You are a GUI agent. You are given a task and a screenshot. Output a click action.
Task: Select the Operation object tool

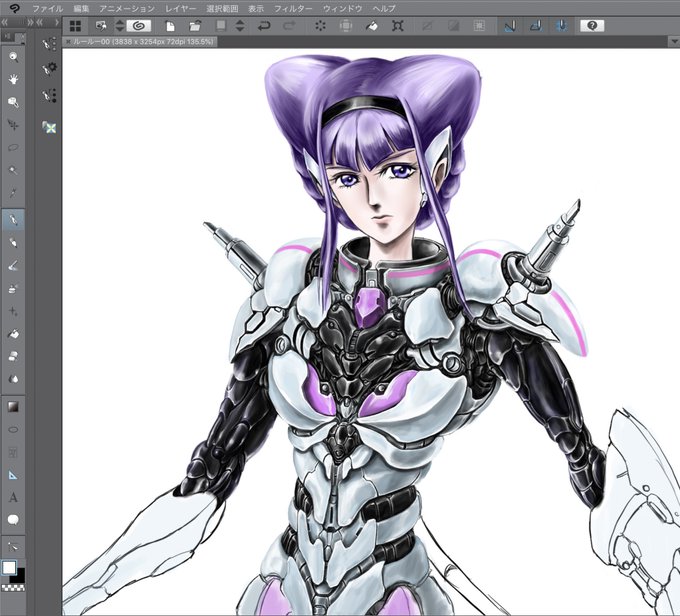[13, 102]
